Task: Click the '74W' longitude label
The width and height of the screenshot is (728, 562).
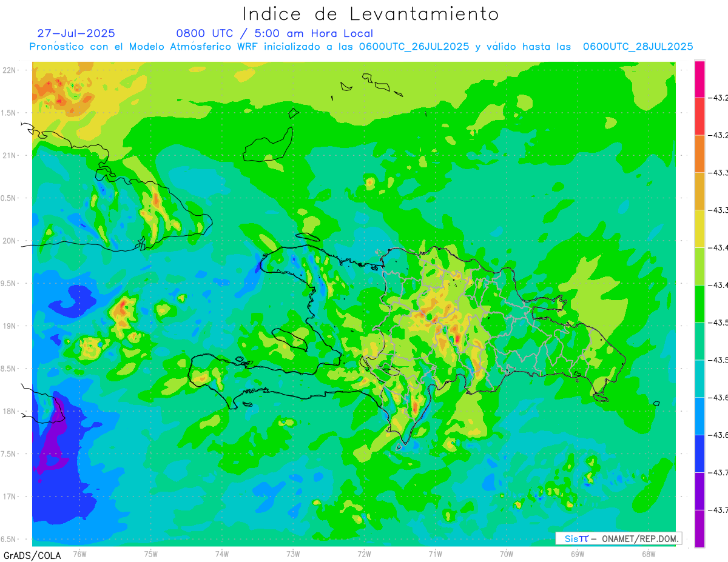Action: click(222, 554)
